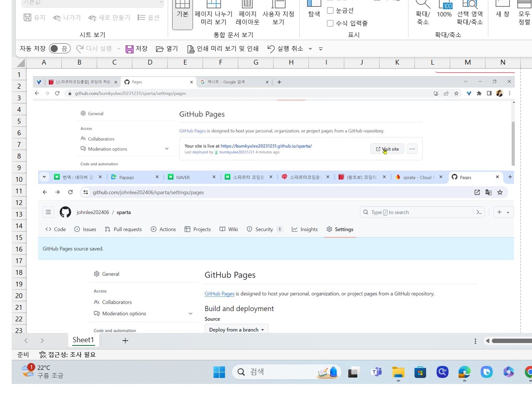Save the workbook with 저장

click(137, 49)
